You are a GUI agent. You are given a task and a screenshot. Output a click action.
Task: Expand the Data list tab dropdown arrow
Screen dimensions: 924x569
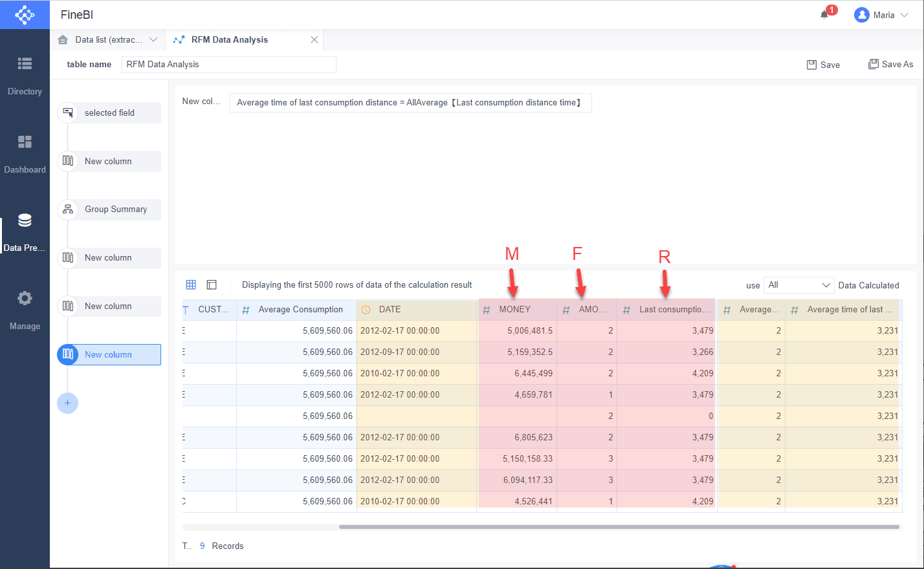point(153,39)
